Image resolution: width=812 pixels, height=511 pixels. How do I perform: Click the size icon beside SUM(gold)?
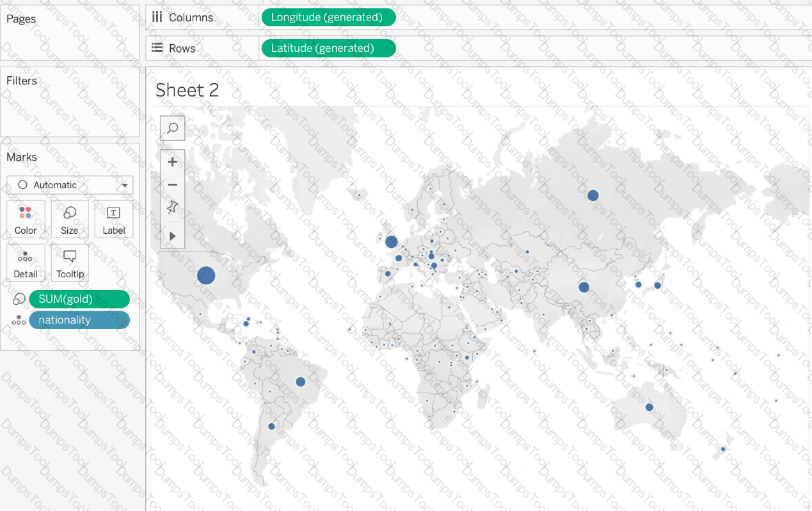tap(19, 300)
